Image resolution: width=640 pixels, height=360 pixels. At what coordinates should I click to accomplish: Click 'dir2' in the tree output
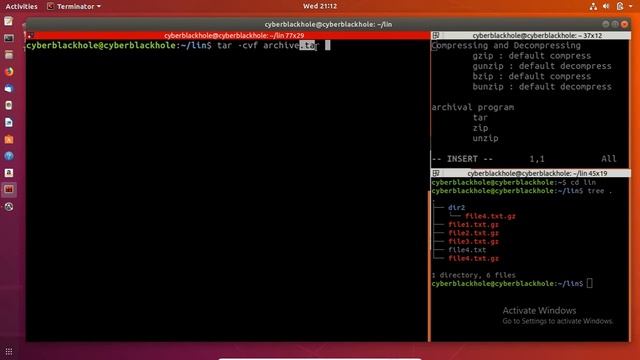(x=456, y=207)
